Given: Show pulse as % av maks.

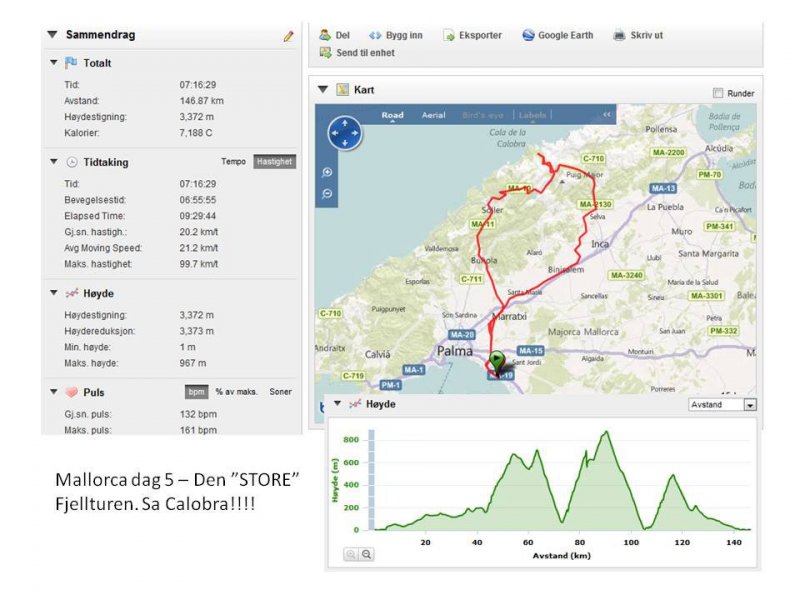Looking at the screenshot, I should coord(235,392).
